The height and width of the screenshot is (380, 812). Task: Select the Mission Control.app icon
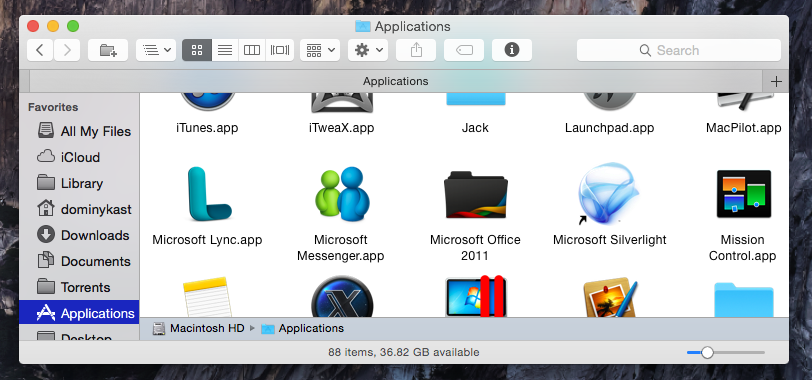pyautogui.click(x=744, y=194)
